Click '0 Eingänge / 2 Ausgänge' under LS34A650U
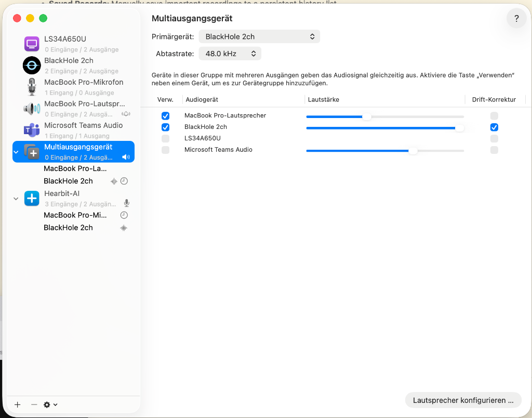532x418 pixels. [82, 49]
